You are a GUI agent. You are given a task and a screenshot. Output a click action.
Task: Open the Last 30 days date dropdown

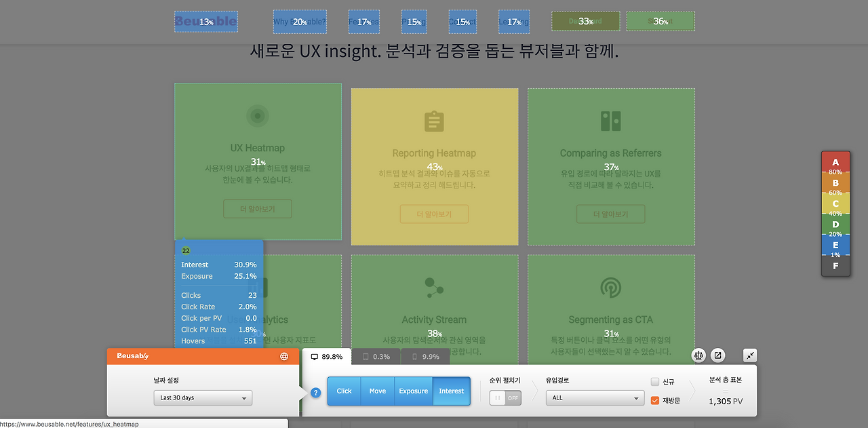point(203,397)
